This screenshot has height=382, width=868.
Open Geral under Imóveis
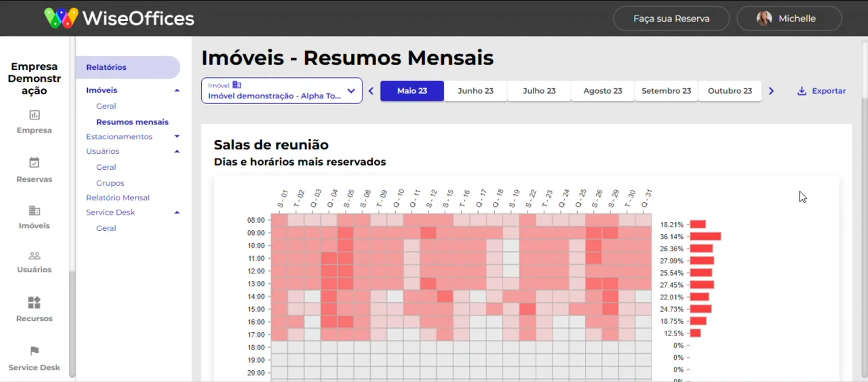click(x=106, y=106)
